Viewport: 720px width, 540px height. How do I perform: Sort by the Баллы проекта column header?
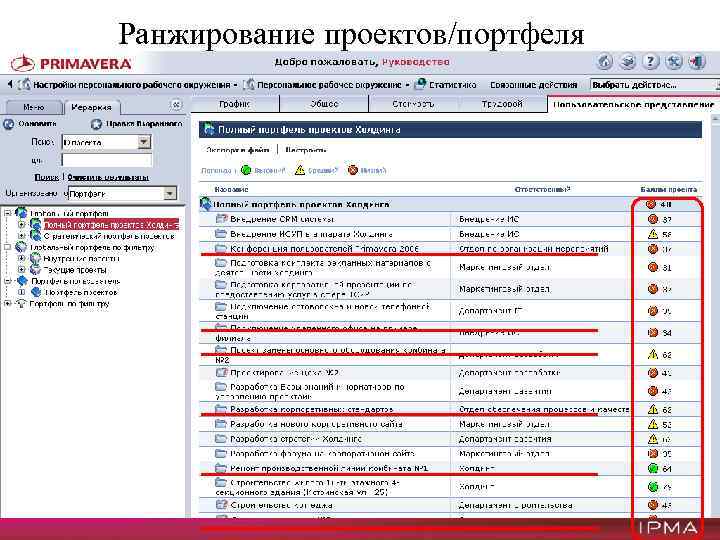(669, 189)
